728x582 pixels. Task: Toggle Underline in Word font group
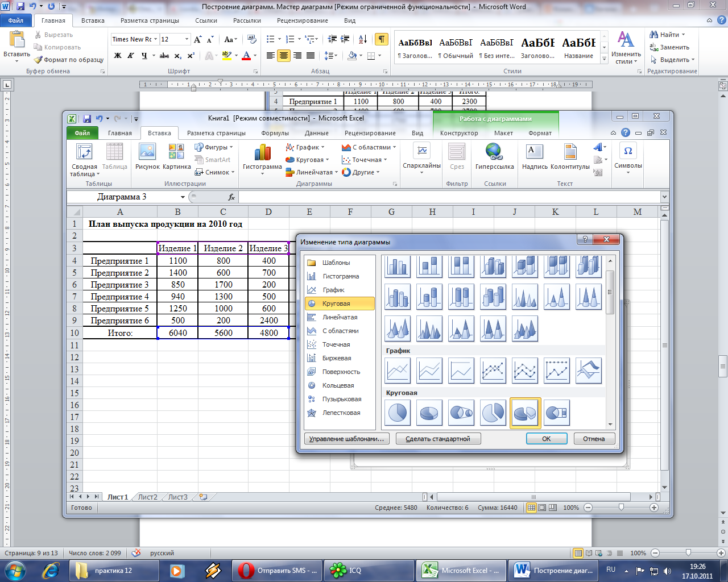tap(144, 56)
